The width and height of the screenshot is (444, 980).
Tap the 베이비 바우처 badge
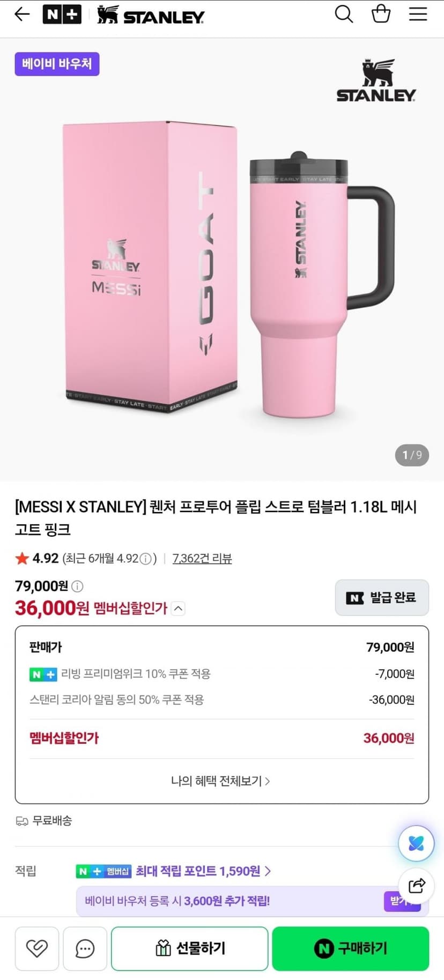pyautogui.click(x=57, y=64)
